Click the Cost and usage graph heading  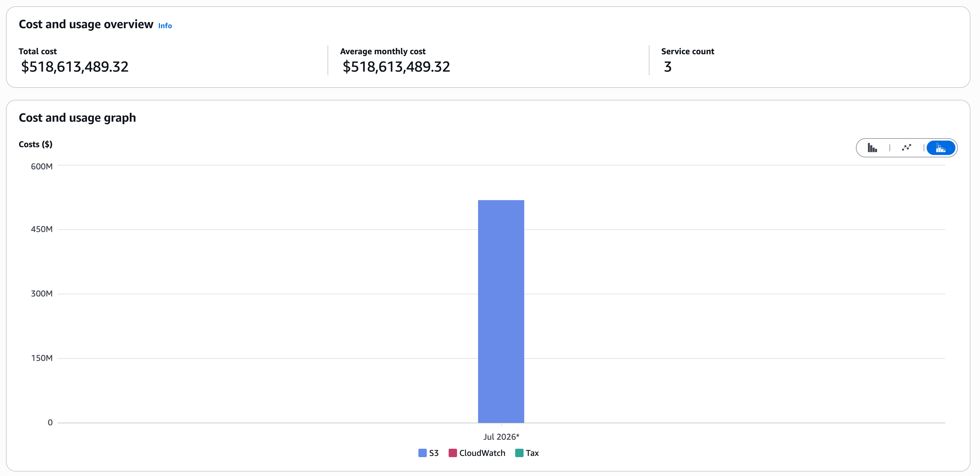click(77, 118)
